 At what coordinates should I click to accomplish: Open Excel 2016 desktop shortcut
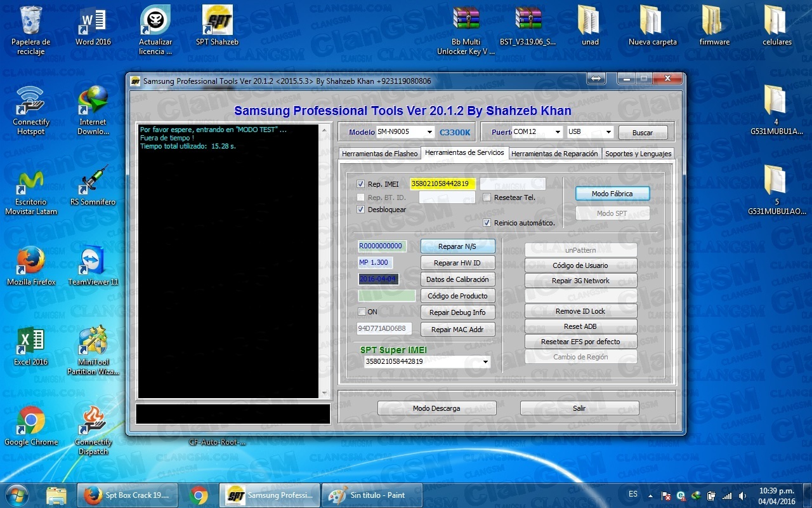30,345
